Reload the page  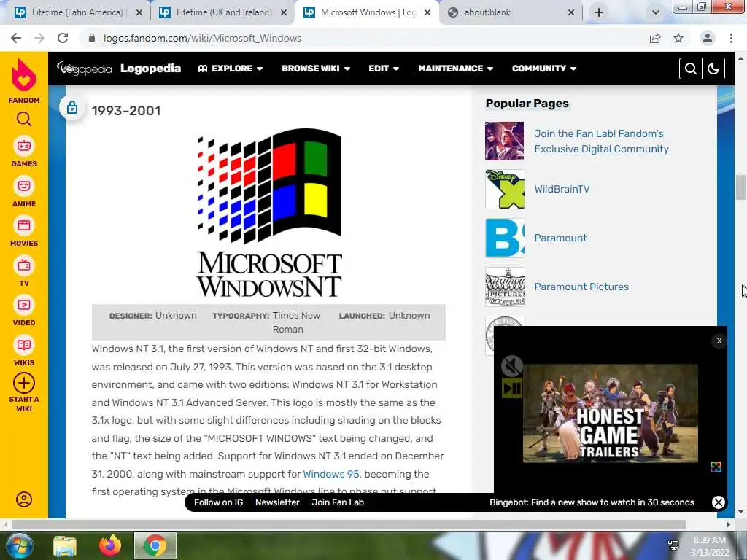[x=63, y=38]
